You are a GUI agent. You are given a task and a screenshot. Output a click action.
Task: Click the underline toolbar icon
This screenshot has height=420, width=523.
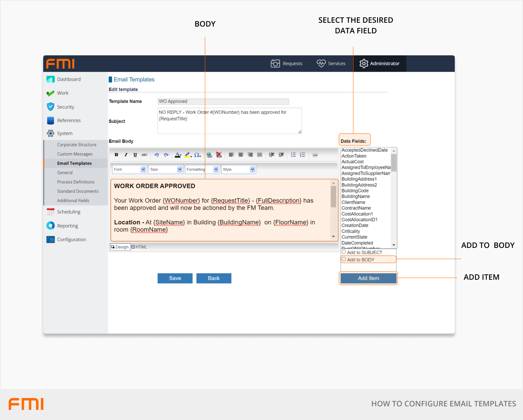point(135,155)
